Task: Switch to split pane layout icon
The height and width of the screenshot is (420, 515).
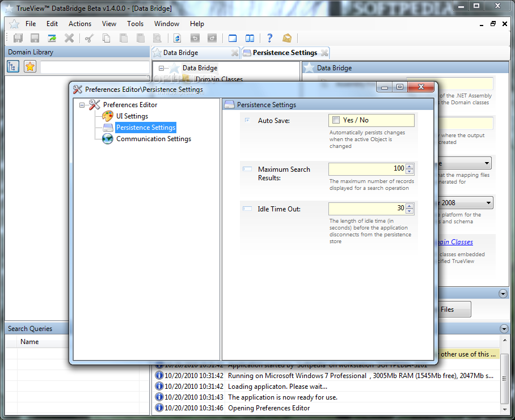Action: pyautogui.click(x=250, y=38)
